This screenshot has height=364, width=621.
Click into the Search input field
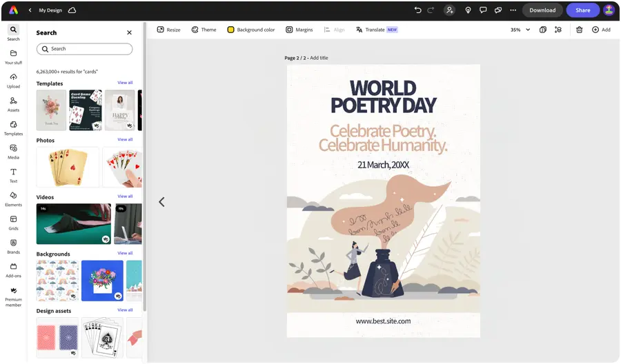(x=84, y=49)
